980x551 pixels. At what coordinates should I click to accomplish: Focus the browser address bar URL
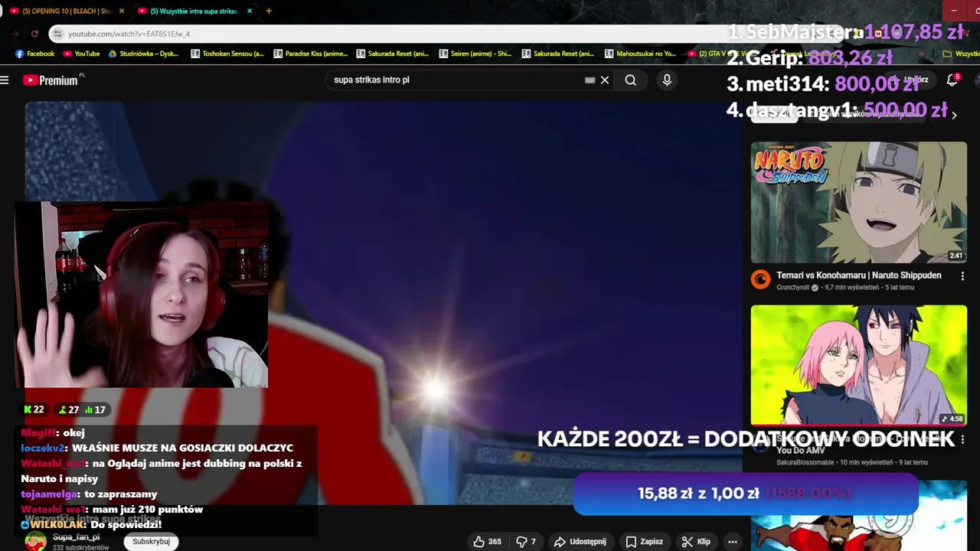pos(129,34)
